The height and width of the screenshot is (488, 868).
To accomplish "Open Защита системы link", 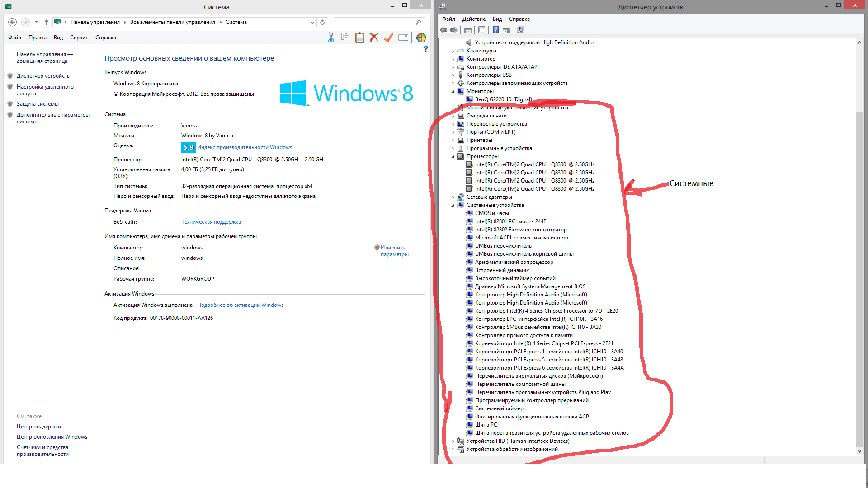I will 38,104.
